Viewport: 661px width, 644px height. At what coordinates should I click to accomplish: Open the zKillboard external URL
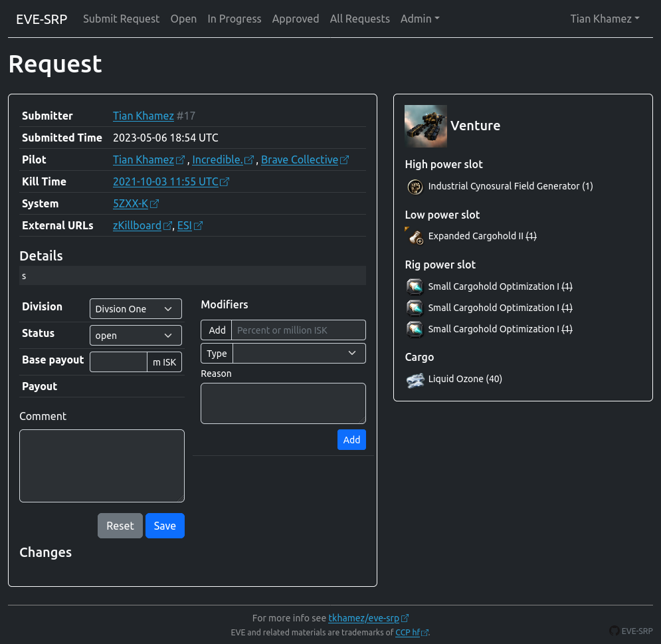[137, 225]
